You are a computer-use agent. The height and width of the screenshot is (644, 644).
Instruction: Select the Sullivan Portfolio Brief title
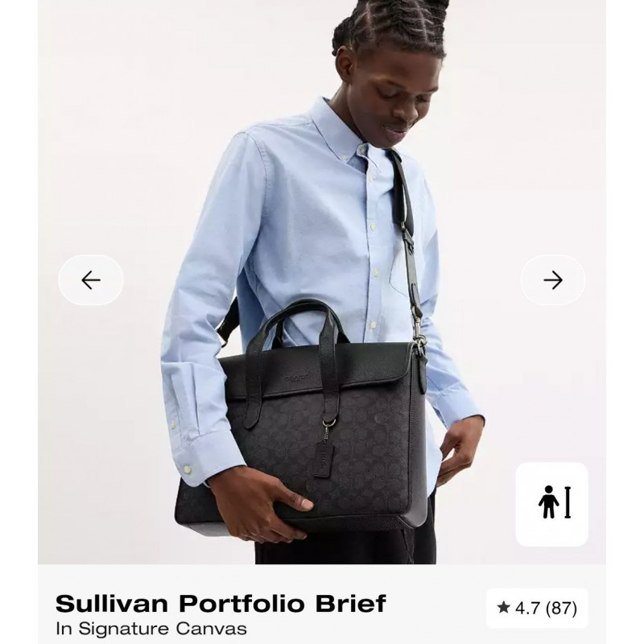tap(221, 603)
